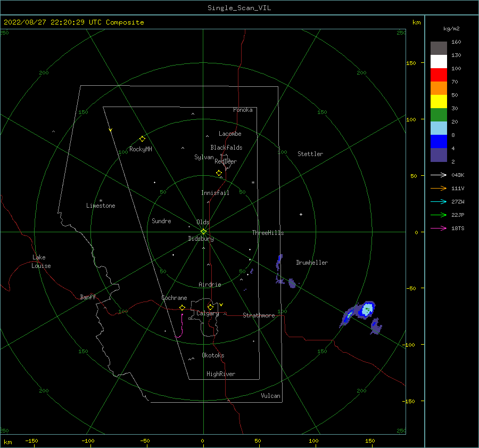Click the yellow radar-center diamond at Olds
This screenshot has width=479, height=448.
pyautogui.click(x=203, y=232)
